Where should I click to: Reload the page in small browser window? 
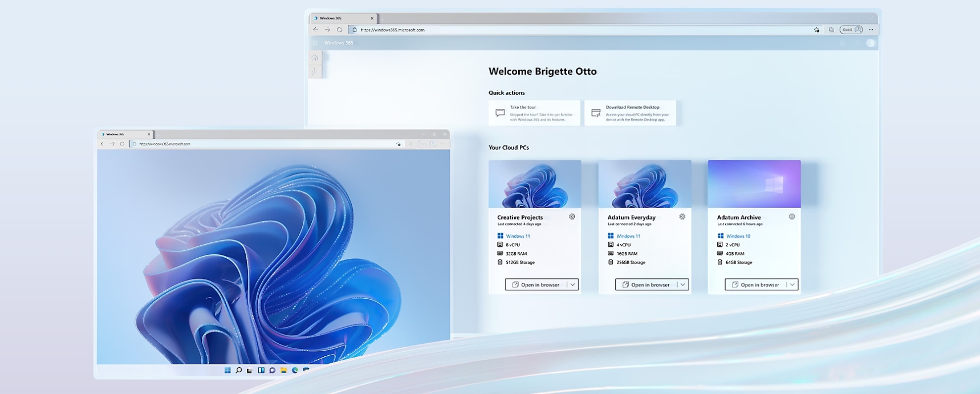122,144
